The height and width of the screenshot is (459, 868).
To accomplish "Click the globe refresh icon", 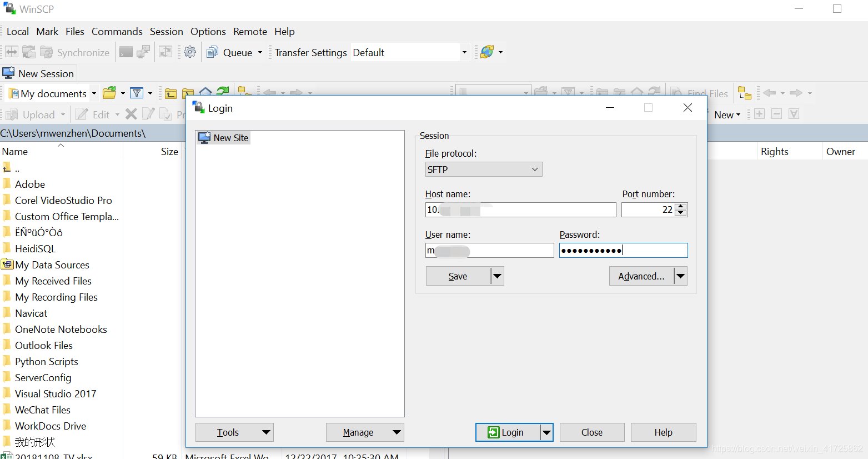I will pyautogui.click(x=487, y=52).
